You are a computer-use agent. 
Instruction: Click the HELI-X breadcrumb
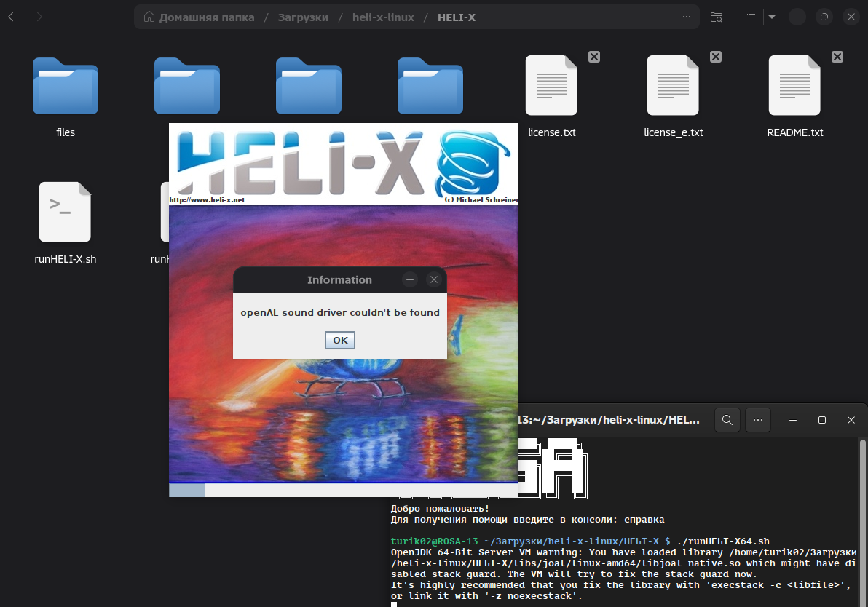pos(456,17)
